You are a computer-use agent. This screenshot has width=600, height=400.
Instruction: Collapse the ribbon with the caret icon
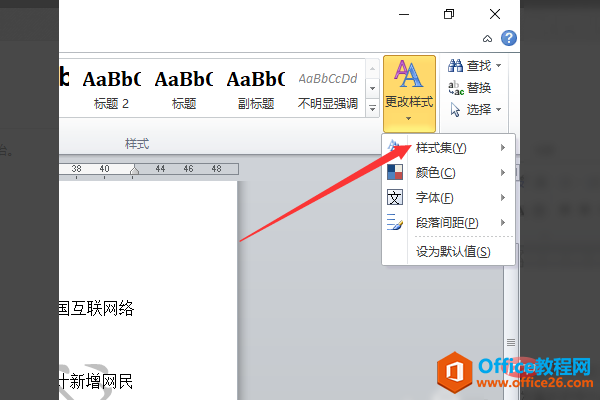[487, 38]
